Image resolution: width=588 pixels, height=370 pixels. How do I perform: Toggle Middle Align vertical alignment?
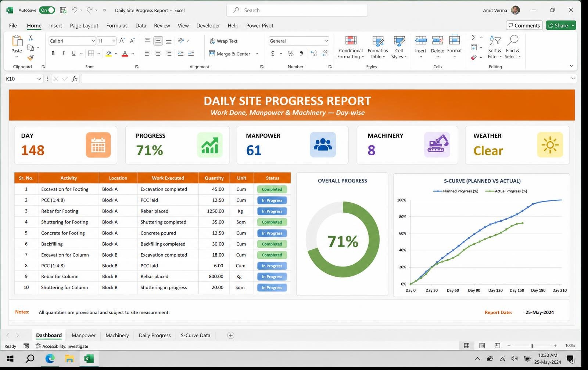point(158,41)
